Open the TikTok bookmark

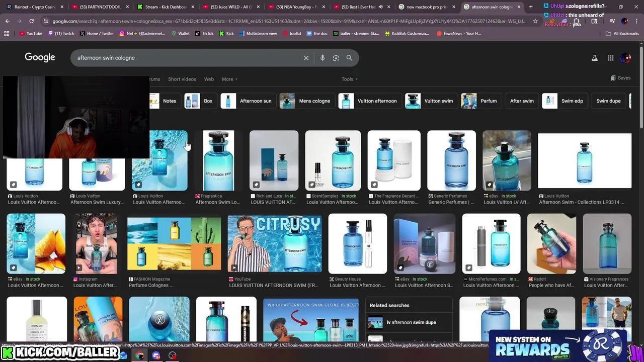tap(204, 33)
